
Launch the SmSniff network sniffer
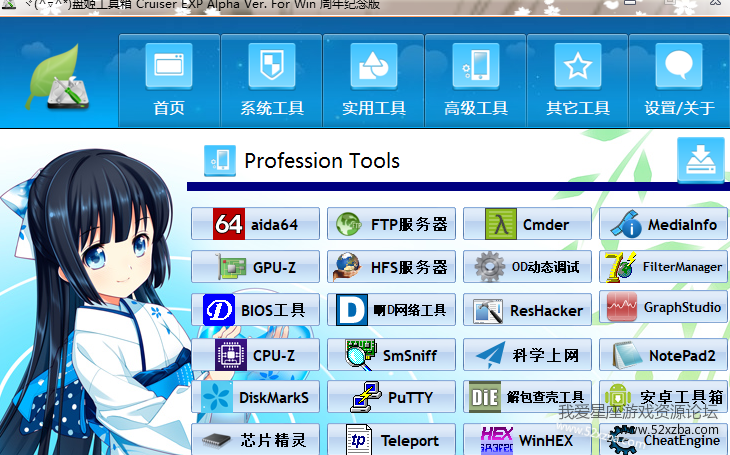pyautogui.click(x=391, y=354)
